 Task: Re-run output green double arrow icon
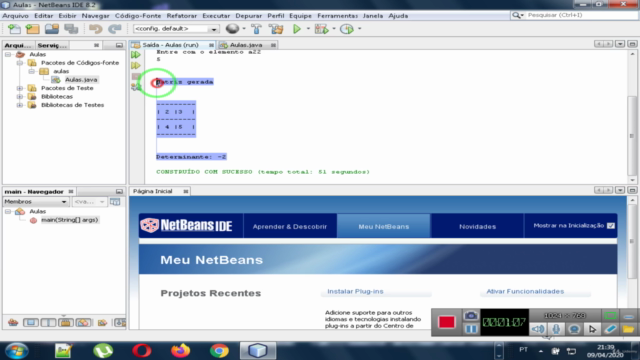click(x=136, y=55)
